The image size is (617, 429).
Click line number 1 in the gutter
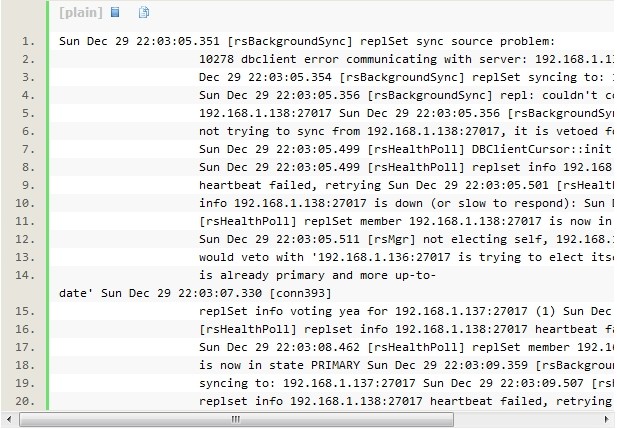[28, 41]
